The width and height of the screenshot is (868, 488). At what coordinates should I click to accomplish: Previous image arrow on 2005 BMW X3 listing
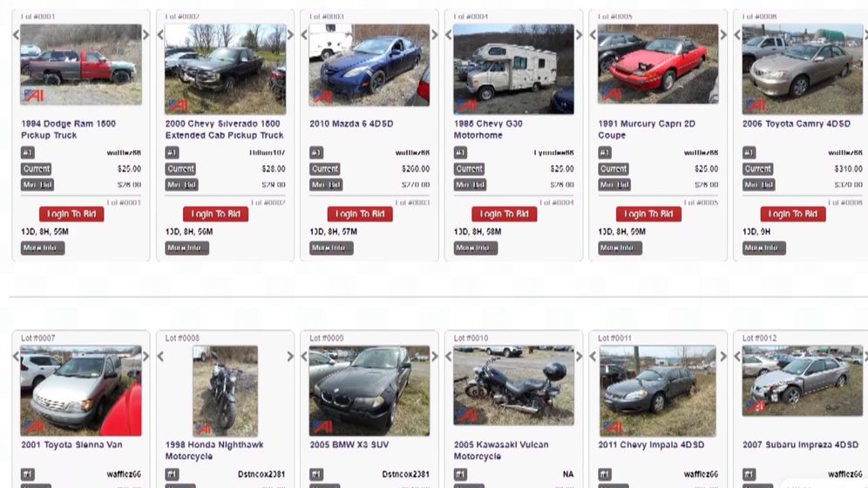coord(304,356)
